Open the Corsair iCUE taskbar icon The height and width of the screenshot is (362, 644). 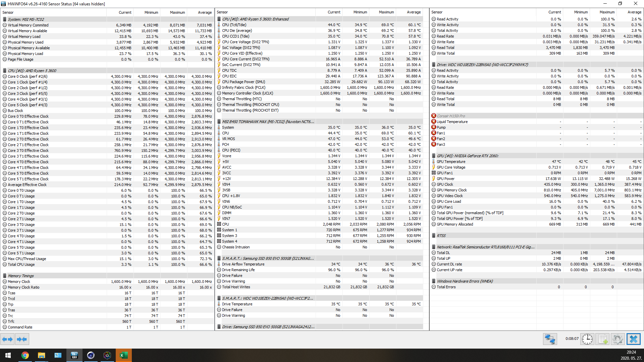coord(107,355)
